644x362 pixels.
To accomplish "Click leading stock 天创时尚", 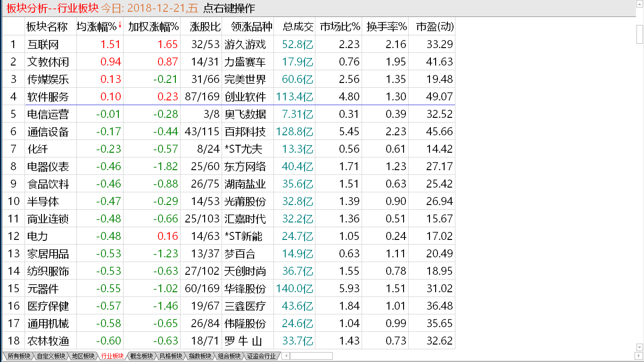I will (245, 271).
